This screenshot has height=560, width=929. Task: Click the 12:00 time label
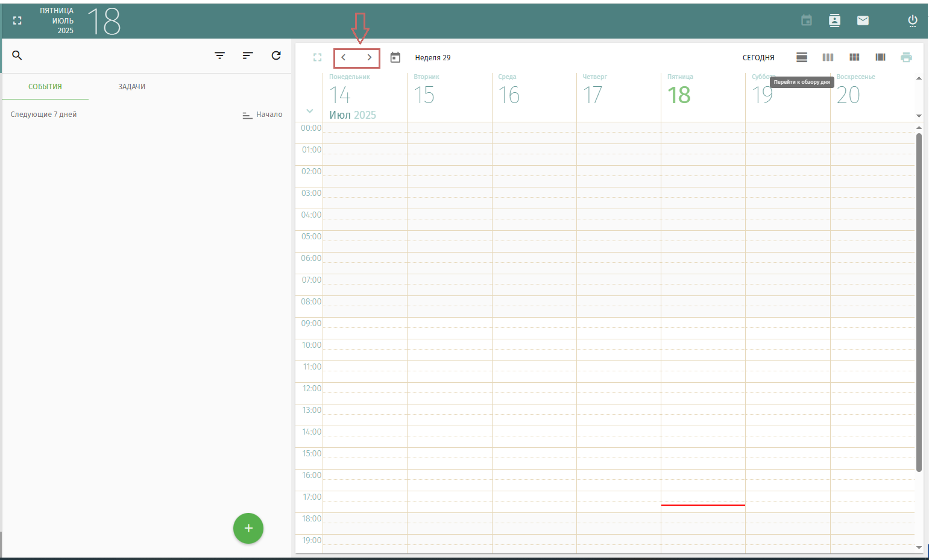[312, 389]
